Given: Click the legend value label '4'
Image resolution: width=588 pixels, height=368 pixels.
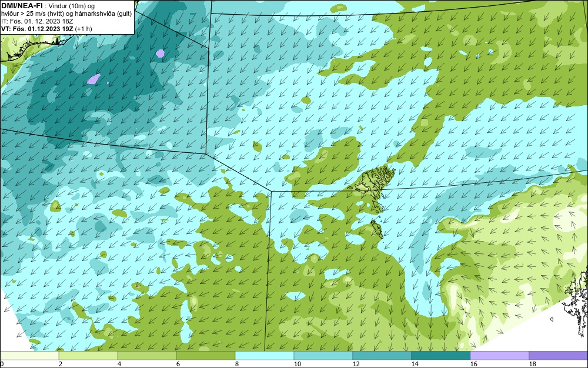Looking at the screenshot, I should click(119, 364).
